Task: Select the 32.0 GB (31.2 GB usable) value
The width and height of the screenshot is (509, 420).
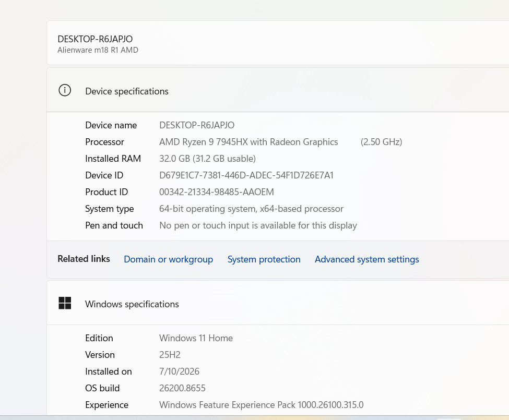Action: [x=207, y=159]
